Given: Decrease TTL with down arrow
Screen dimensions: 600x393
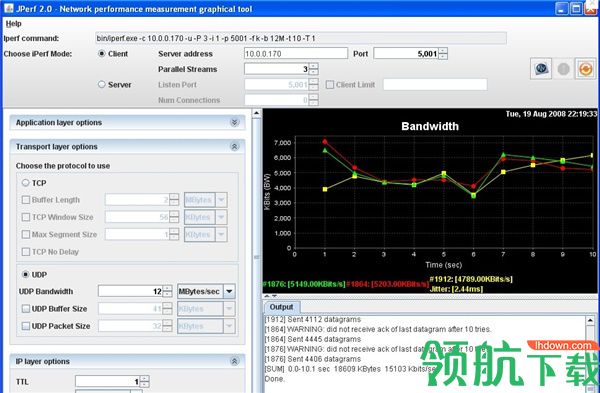Looking at the screenshot, I should coord(145,385).
